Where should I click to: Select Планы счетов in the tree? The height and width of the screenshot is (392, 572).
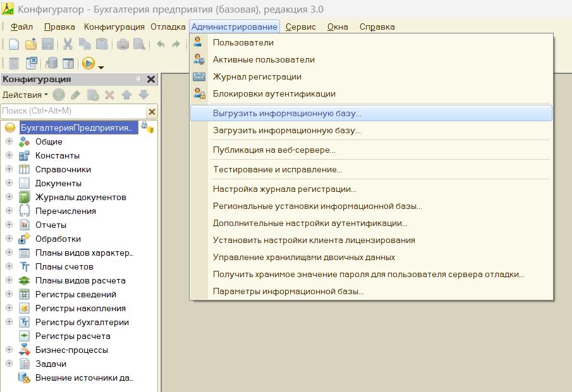point(64,266)
